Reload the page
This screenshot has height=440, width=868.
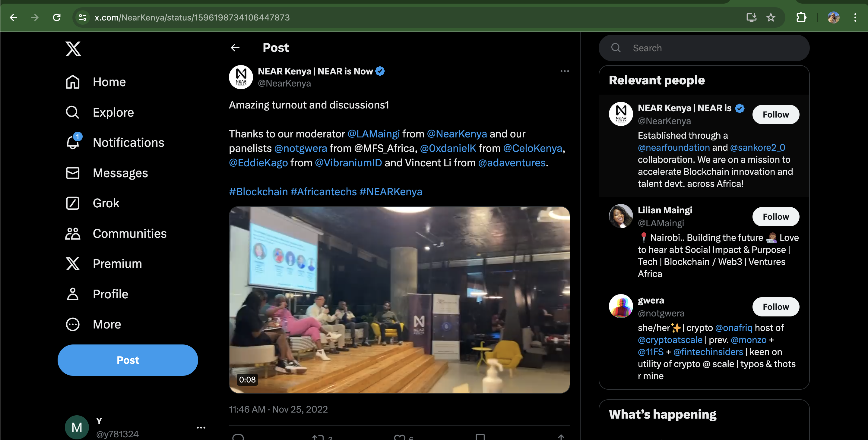point(57,17)
